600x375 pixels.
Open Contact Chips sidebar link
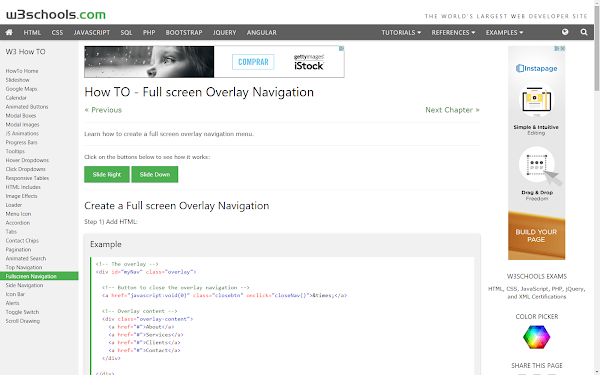(22, 241)
